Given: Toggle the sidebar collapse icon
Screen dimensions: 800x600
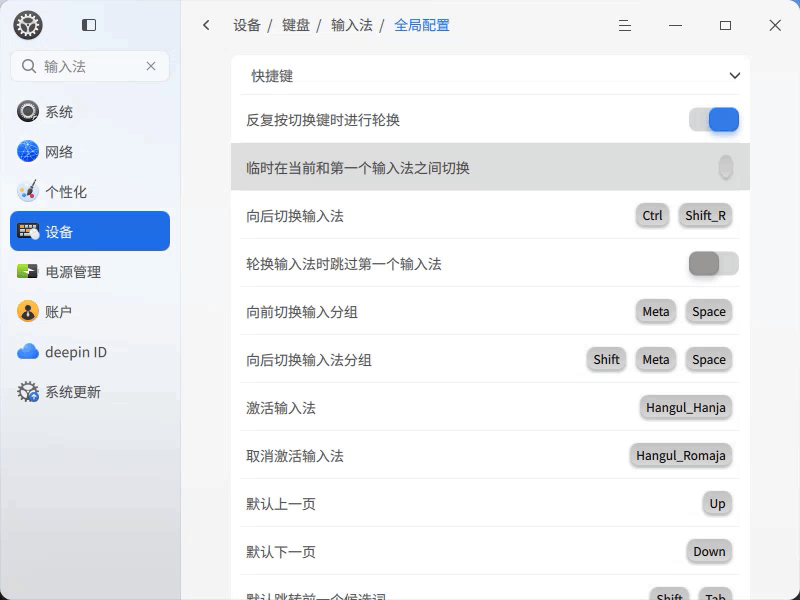Looking at the screenshot, I should pos(89,25).
